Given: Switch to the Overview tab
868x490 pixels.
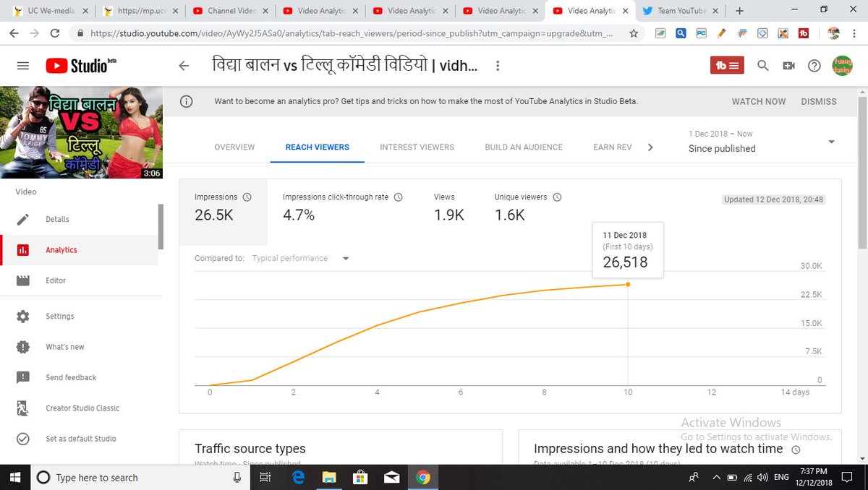Looking at the screenshot, I should point(234,147).
